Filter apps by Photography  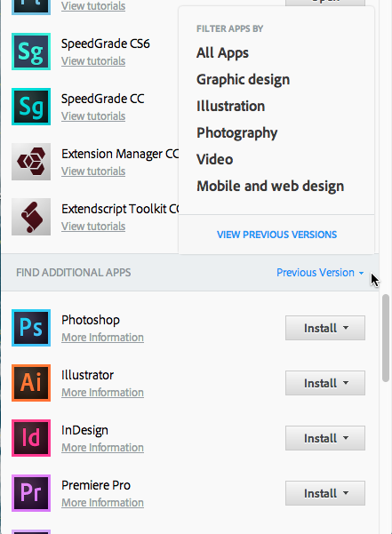[x=237, y=132]
